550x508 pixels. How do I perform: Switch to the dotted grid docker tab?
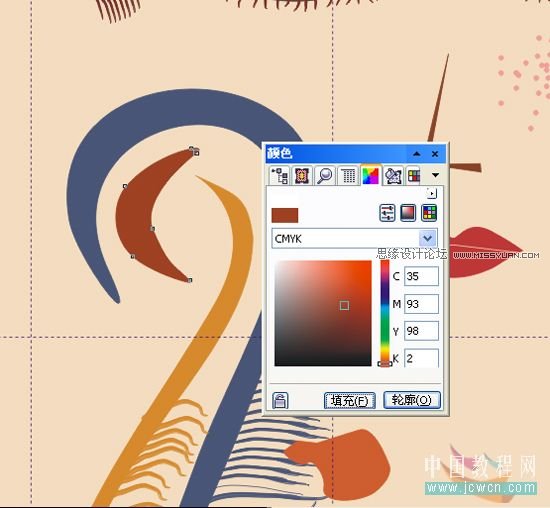348,175
